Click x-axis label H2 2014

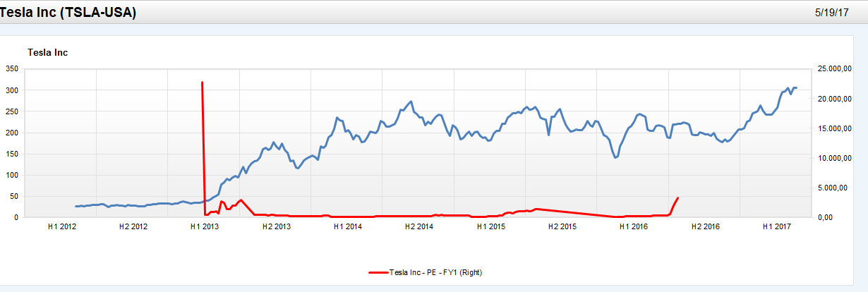pyautogui.click(x=419, y=226)
